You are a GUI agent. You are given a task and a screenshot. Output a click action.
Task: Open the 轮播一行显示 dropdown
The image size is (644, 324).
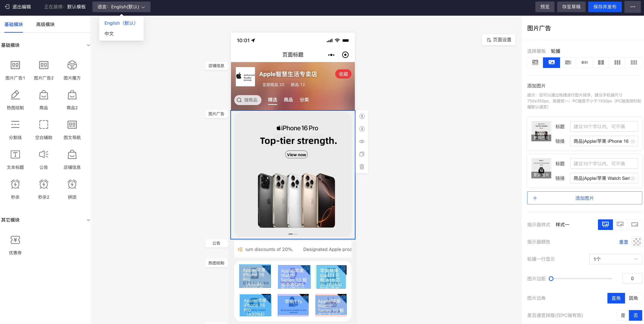(615, 259)
